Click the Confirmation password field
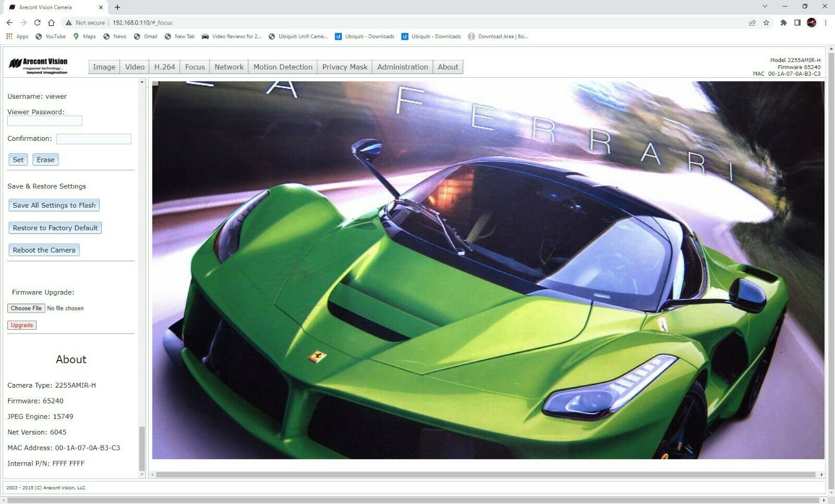This screenshot has width=835, height=504. [x=94, y=139]
